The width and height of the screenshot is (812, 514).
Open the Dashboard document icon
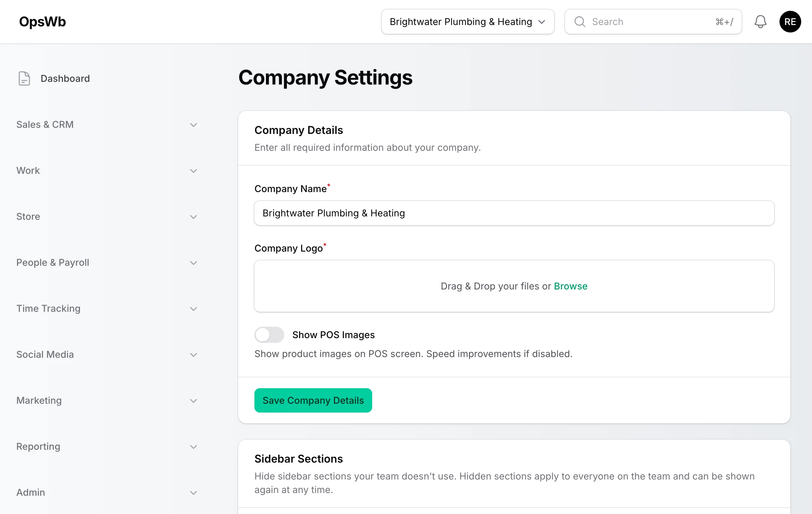click(24, 78)
